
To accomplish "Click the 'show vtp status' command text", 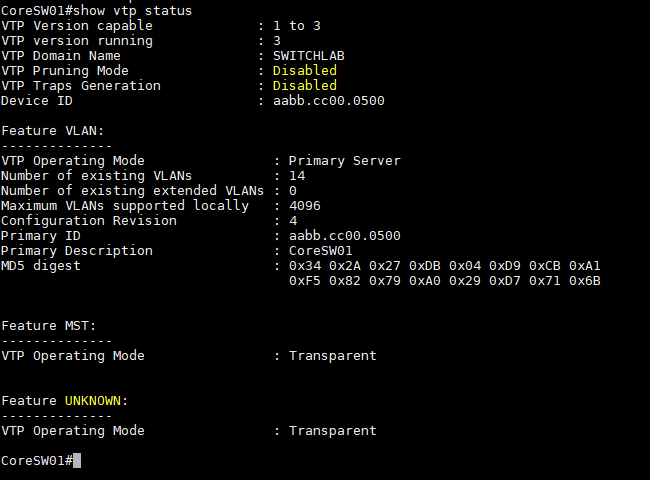I will point(132,11).
